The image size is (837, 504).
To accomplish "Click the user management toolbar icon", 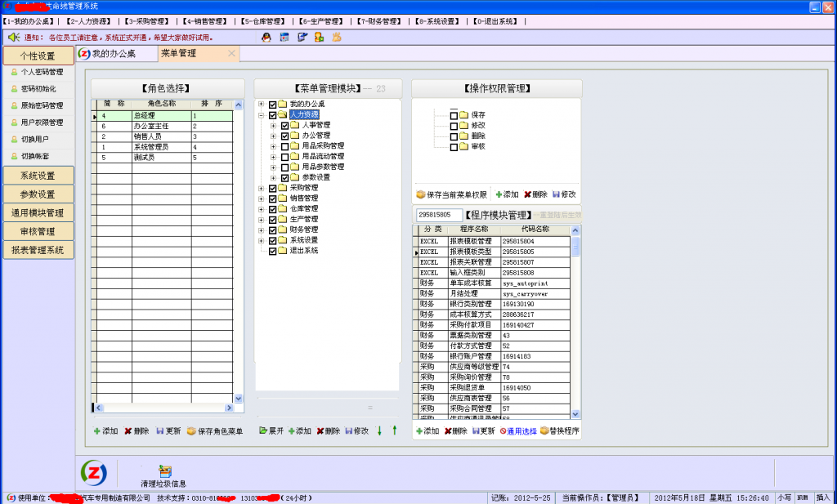I will click(320, 37).
